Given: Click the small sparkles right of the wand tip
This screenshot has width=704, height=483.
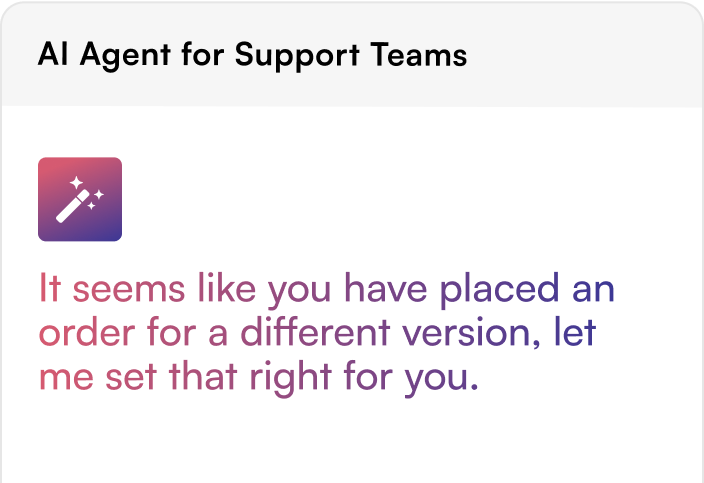Looking at the screenshot, I should (x=96, y=200).
